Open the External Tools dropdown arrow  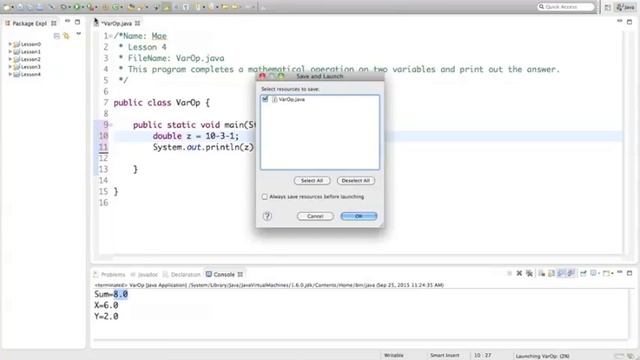click(96, 7)
